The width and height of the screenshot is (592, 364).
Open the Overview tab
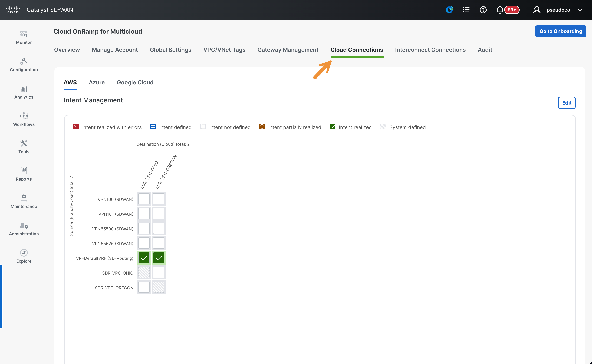[x=67, y=50]
